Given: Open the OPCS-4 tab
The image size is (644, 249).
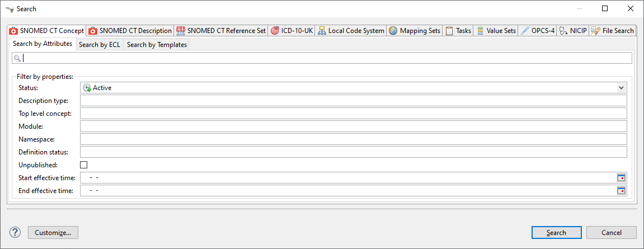Looking at the screenshot, I should 538,31.
